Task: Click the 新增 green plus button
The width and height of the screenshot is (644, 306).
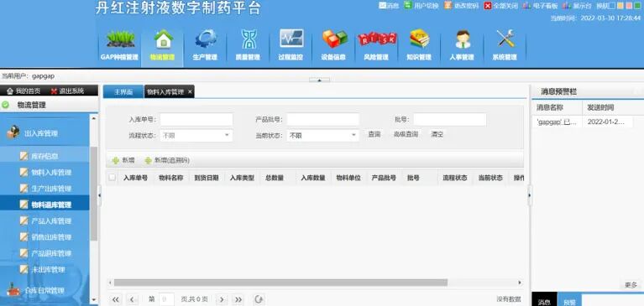Action: click(x=123, y=160)
